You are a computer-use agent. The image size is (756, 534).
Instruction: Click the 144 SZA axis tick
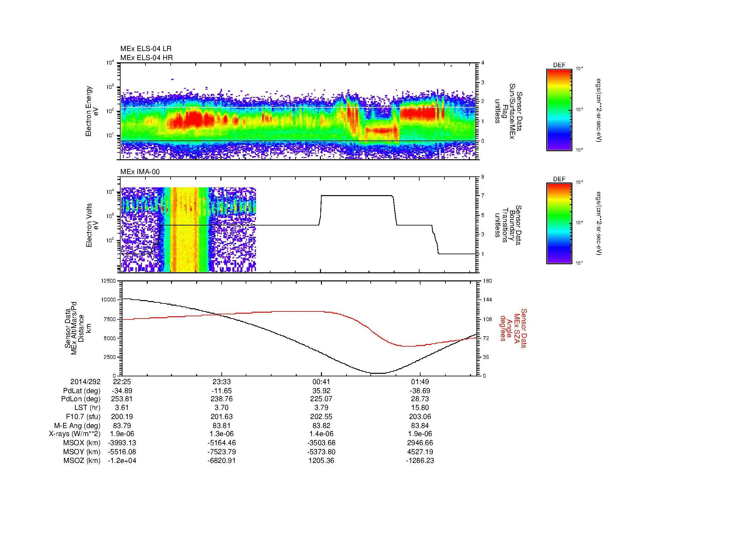pos(487,300)
